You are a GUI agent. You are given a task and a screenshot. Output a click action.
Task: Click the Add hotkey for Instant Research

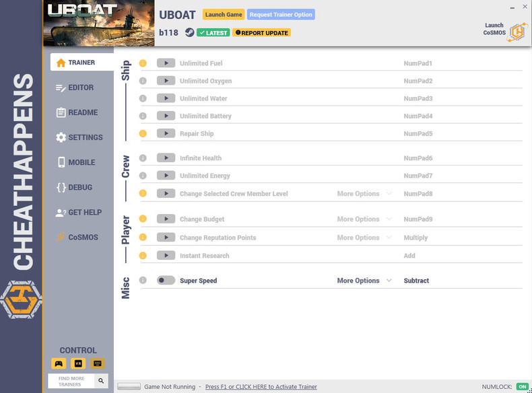click(409, 256)
